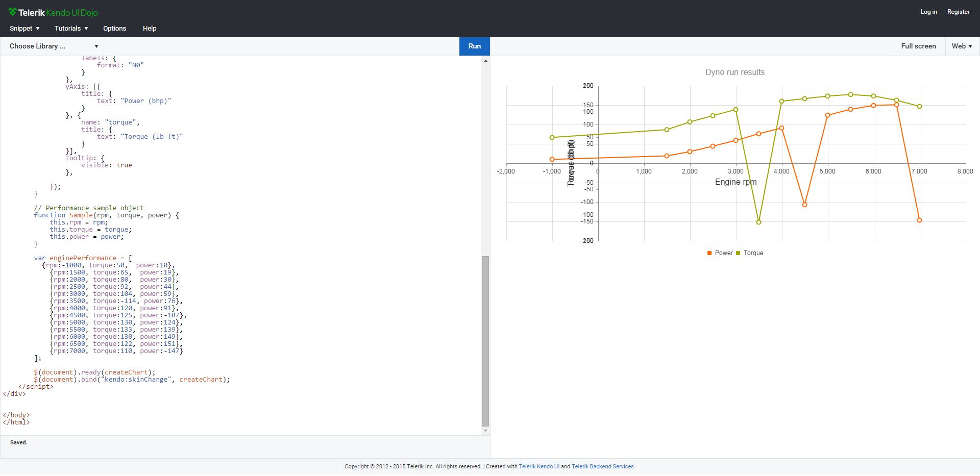
Task: Click the code editor scrollbar thumb
Action: click(485, 341)
